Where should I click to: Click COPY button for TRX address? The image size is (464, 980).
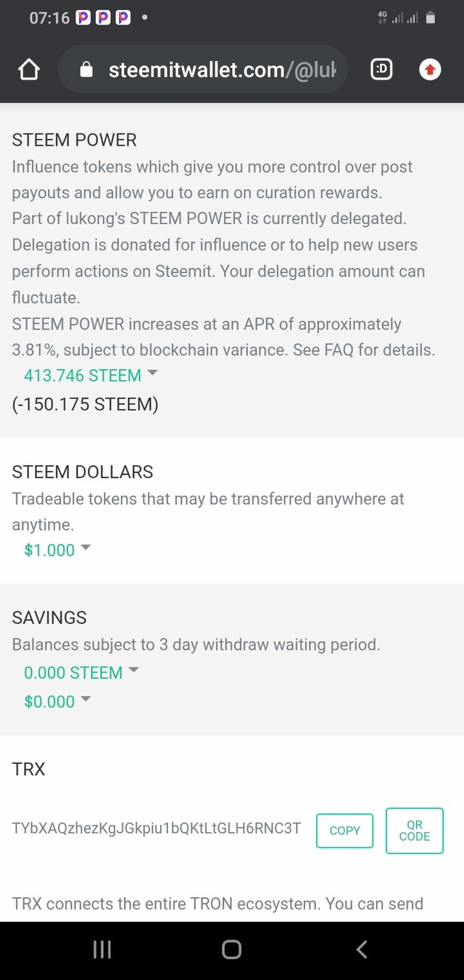[x=344, y=831]
